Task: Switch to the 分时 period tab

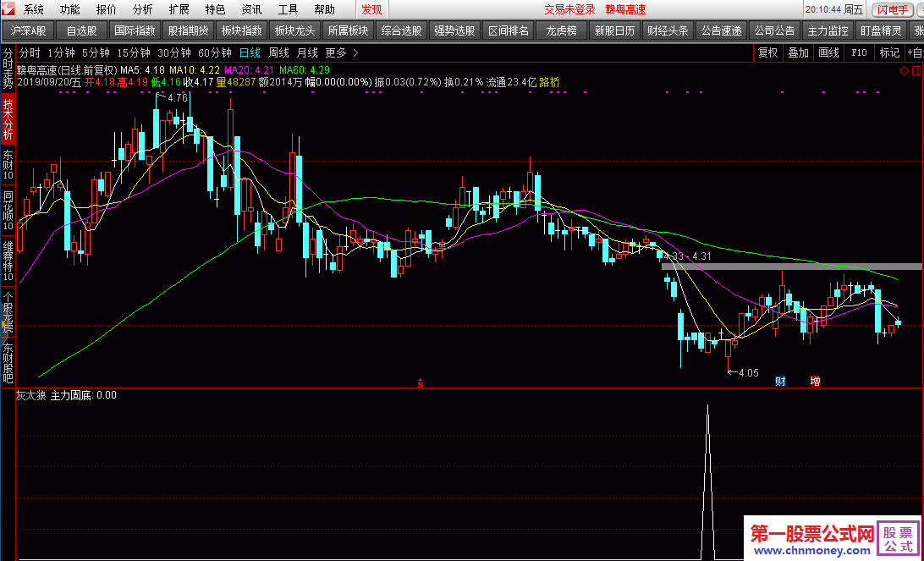Action: [x=30, y=53]
